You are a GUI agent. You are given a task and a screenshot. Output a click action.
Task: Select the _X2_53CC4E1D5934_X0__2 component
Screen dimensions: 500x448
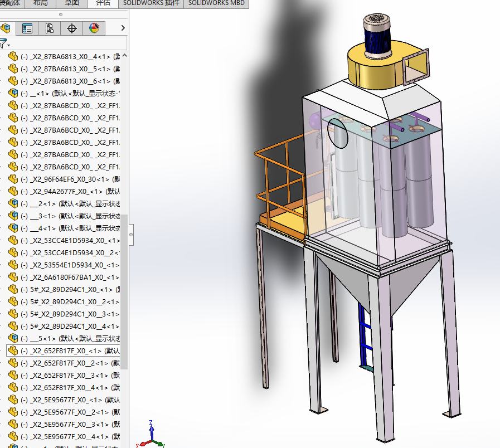click(64, 252)
